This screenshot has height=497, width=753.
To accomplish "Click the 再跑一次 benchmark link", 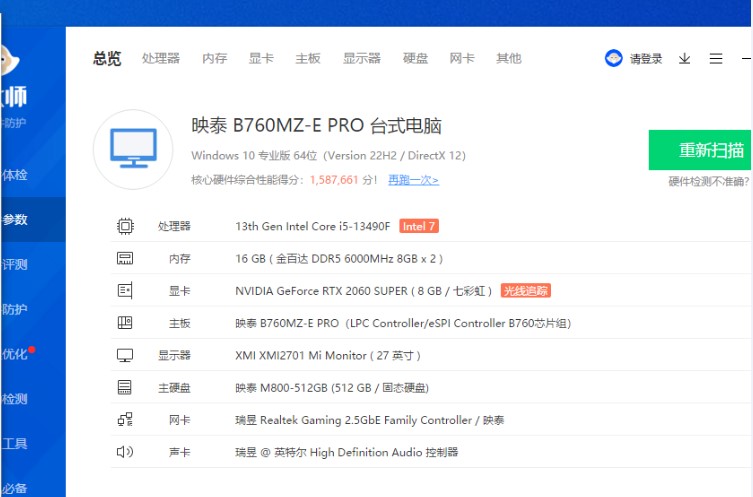I will tap(413, 180).
